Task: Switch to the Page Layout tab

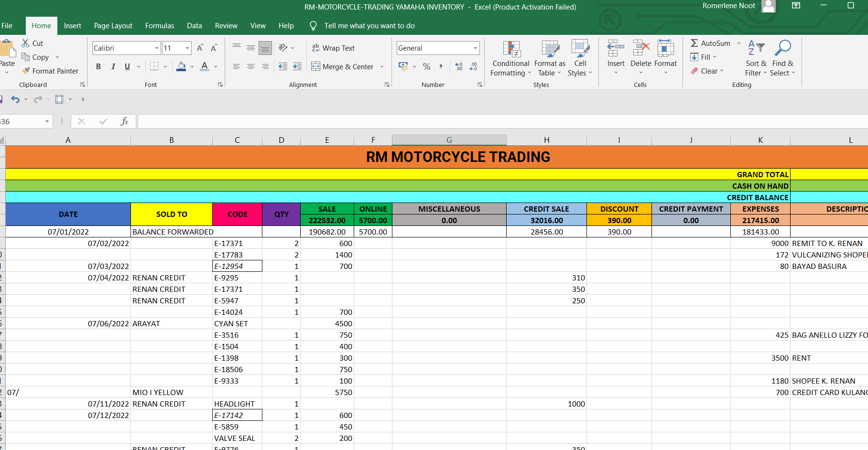Action: coord(113,26)
